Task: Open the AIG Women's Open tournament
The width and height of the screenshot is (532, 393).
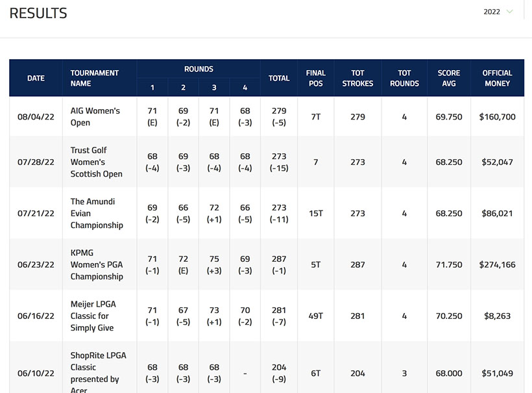Action: (95, 117)
